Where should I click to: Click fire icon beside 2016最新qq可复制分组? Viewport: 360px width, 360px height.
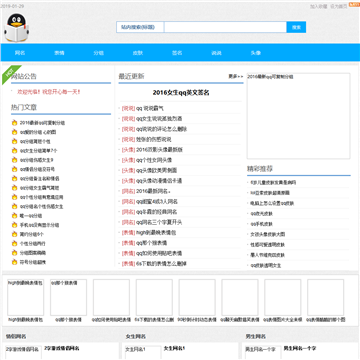click(14, 123)
